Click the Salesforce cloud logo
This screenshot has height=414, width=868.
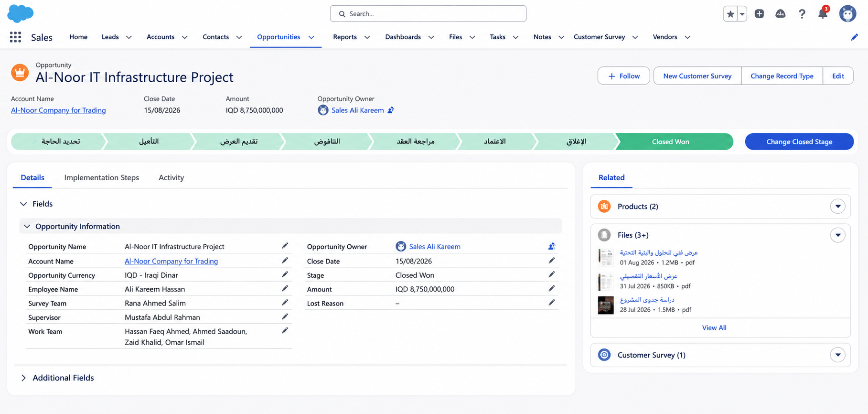21,13
